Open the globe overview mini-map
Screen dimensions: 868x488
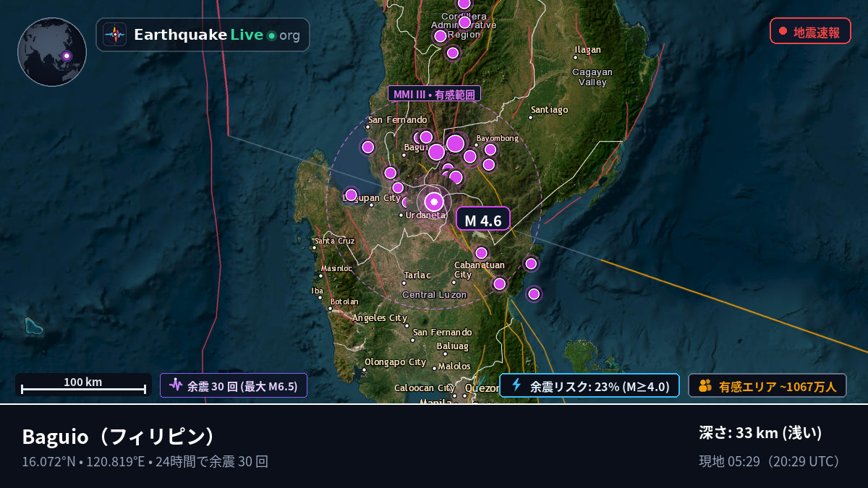[52, 52]
